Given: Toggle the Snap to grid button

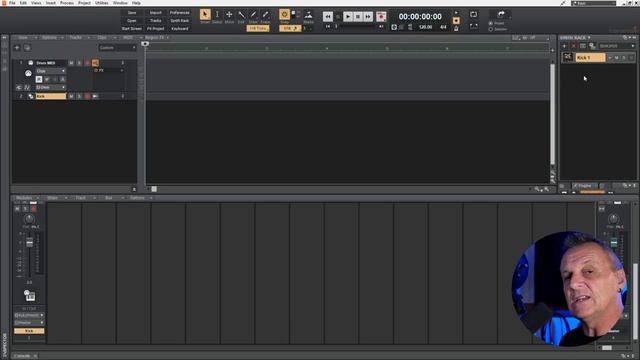Looking at the screenshot, I should pos(284,15).
